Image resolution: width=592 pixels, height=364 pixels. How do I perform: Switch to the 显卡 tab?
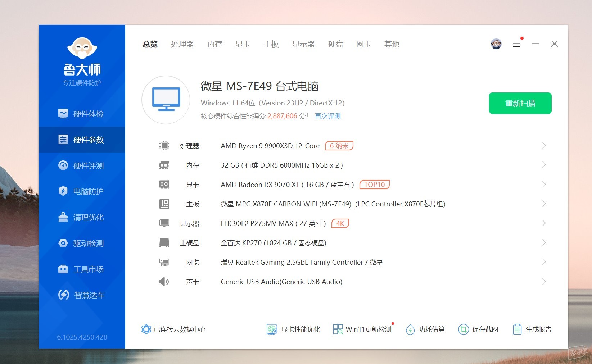point(243,44)
